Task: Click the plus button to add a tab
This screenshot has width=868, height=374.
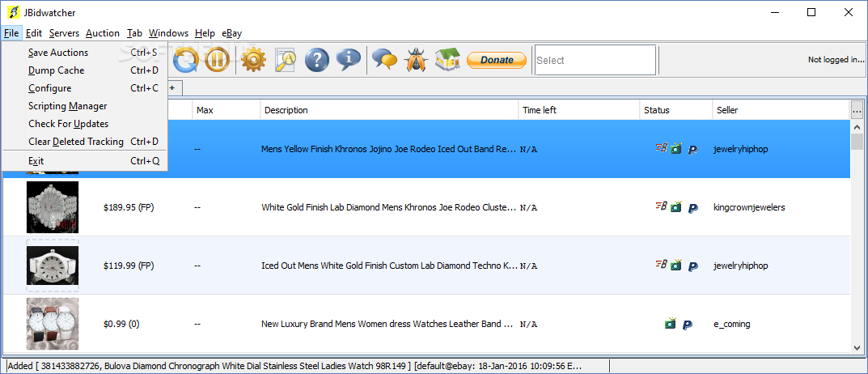Action: [172, 87]
